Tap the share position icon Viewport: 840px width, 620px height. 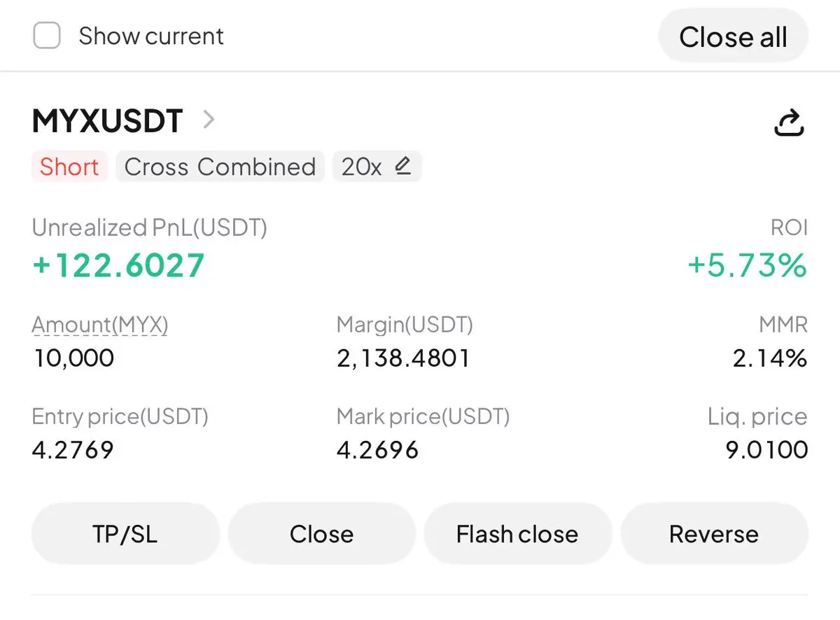788,122
